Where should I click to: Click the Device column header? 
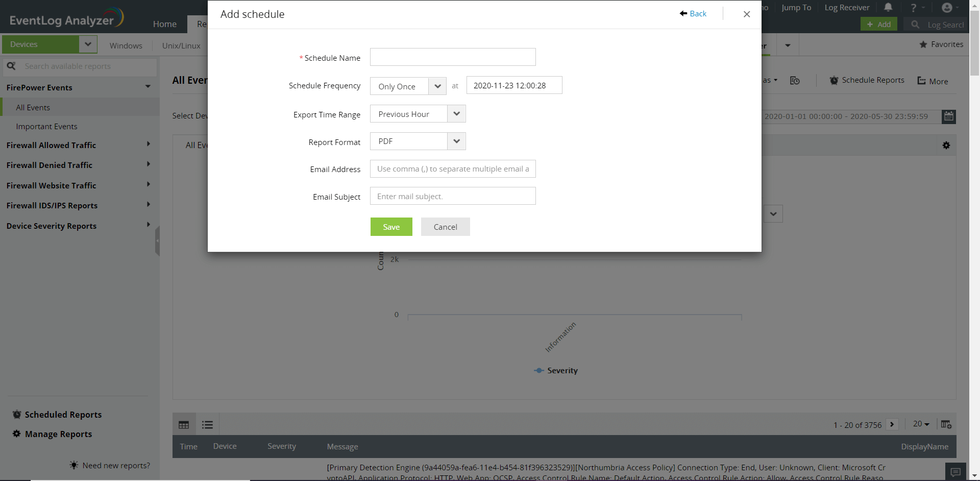(x=225, y=446)
